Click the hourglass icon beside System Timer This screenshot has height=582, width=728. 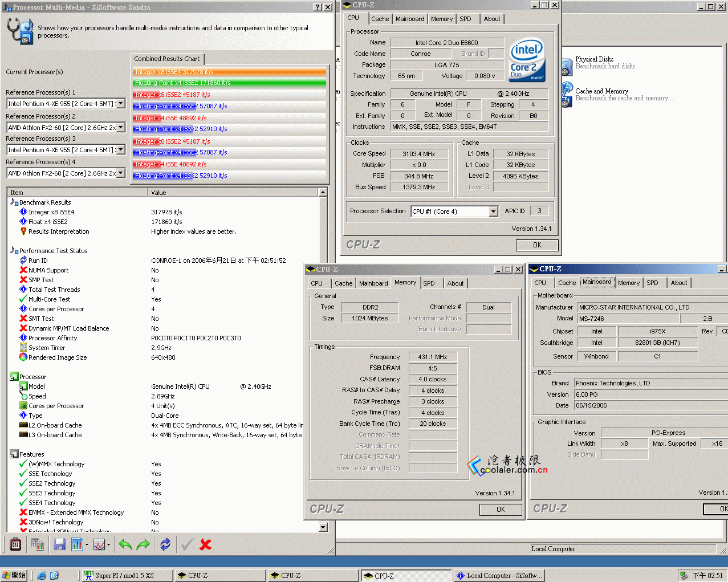[23, 348]
